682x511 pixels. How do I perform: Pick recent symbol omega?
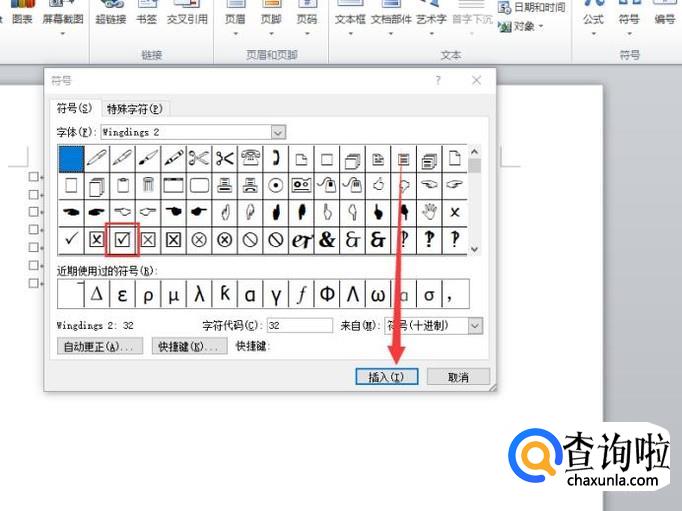(x=378, y=294)
